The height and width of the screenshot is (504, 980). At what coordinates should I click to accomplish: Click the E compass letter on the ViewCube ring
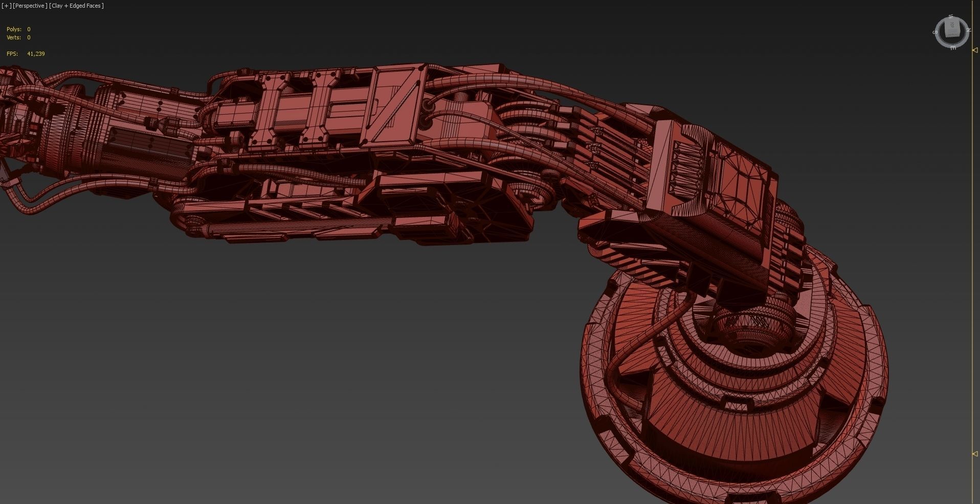click(x=953, y=48)
